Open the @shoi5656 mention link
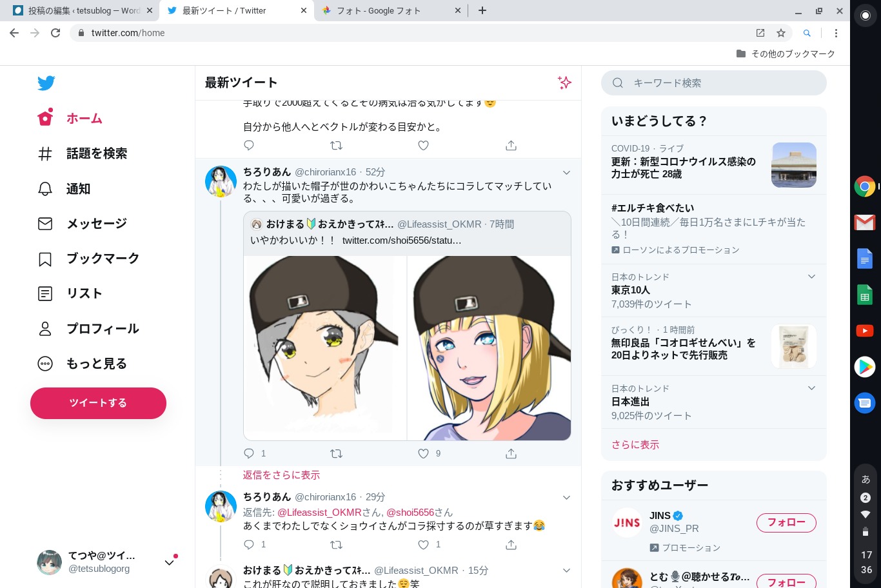The width and height of the screenshot is (881, 588). coord(410,513)
